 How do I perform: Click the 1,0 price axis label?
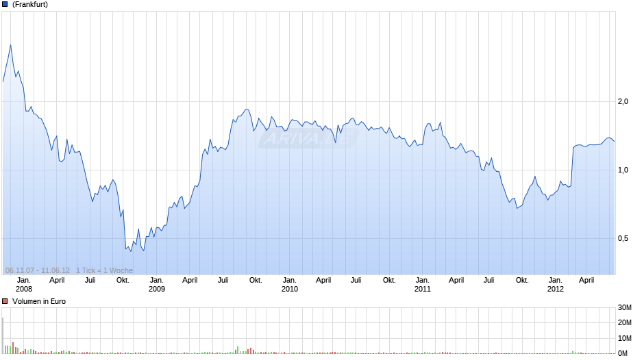tap(623, 170)
